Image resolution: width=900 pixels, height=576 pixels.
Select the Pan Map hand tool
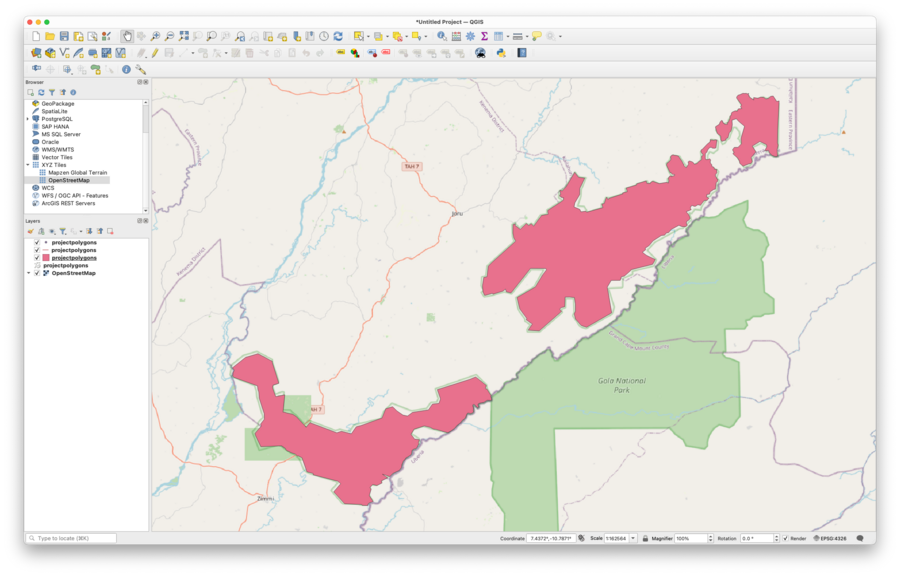coord(127,36)
